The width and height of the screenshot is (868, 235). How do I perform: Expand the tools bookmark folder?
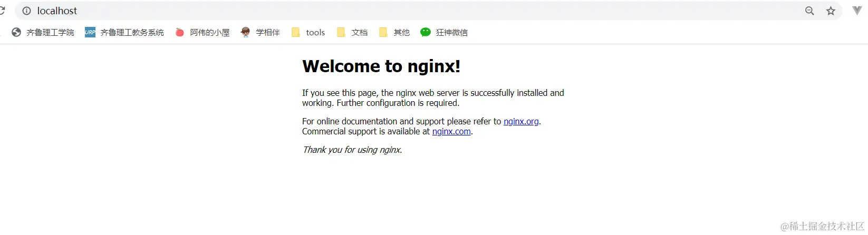click(308, 32)
